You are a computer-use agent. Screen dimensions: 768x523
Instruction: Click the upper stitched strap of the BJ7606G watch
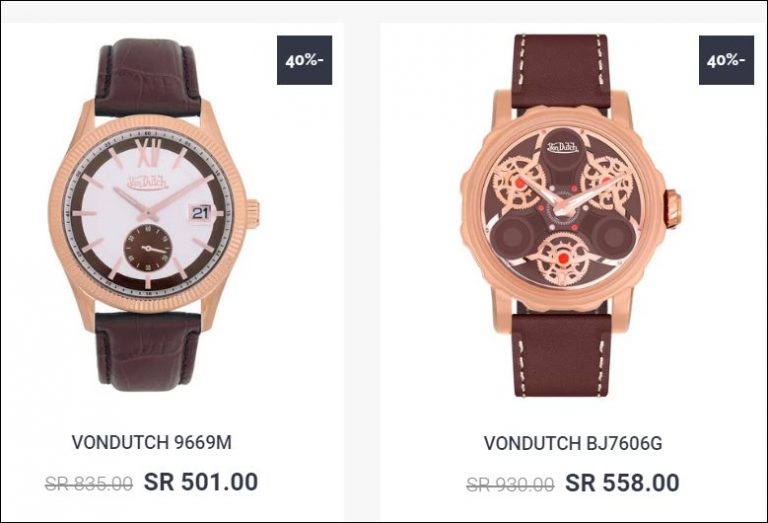coord(560,72)
